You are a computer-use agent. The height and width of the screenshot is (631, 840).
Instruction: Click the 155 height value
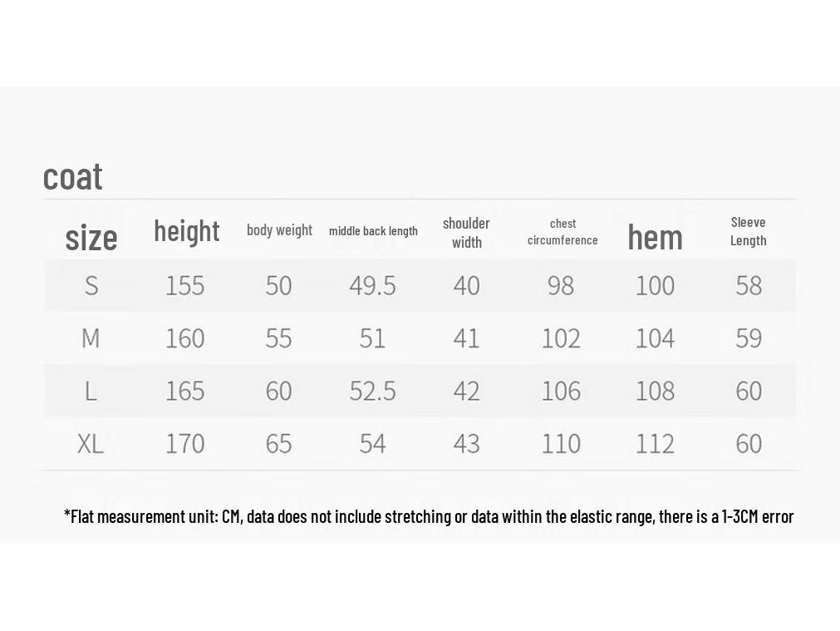click(184, 286)
